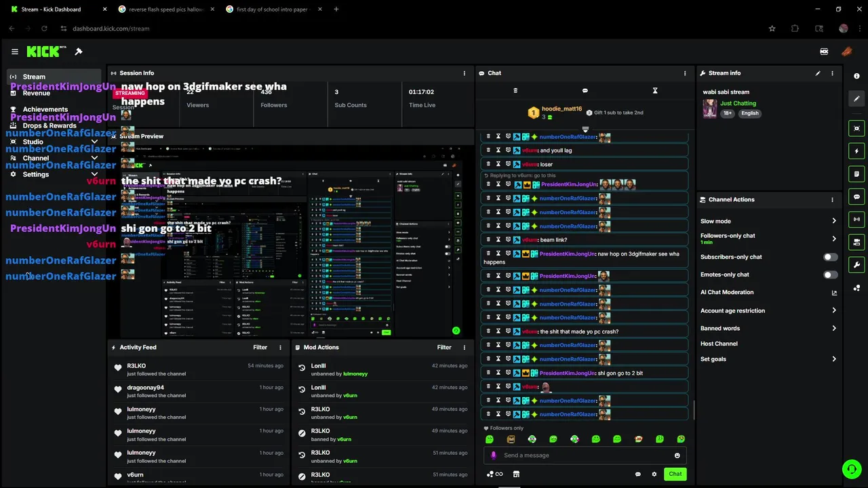
Task: Open the top bar icon left of the profile avatar
Action: (824, 52)
